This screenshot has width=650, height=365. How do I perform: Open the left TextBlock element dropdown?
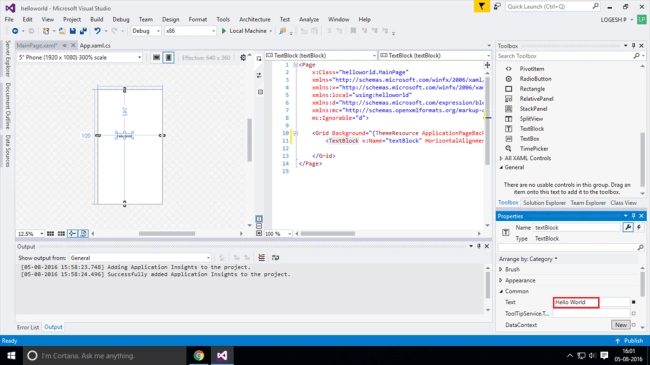pos(321,56)
